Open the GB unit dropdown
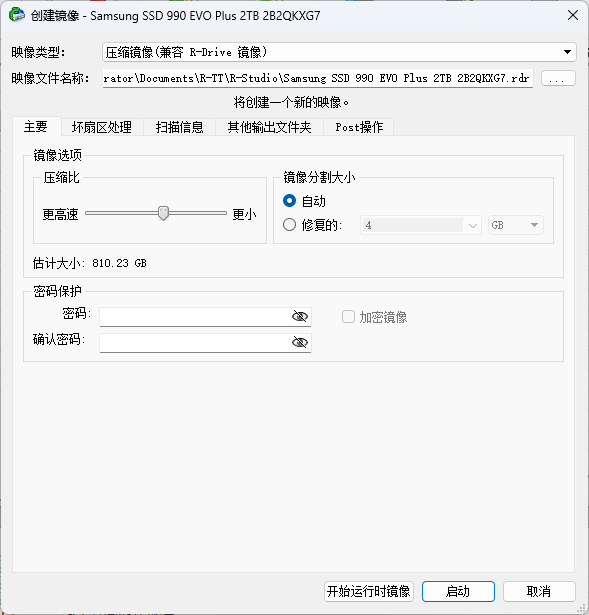Viewport: 589px width, 615px height. pos(516,225)
